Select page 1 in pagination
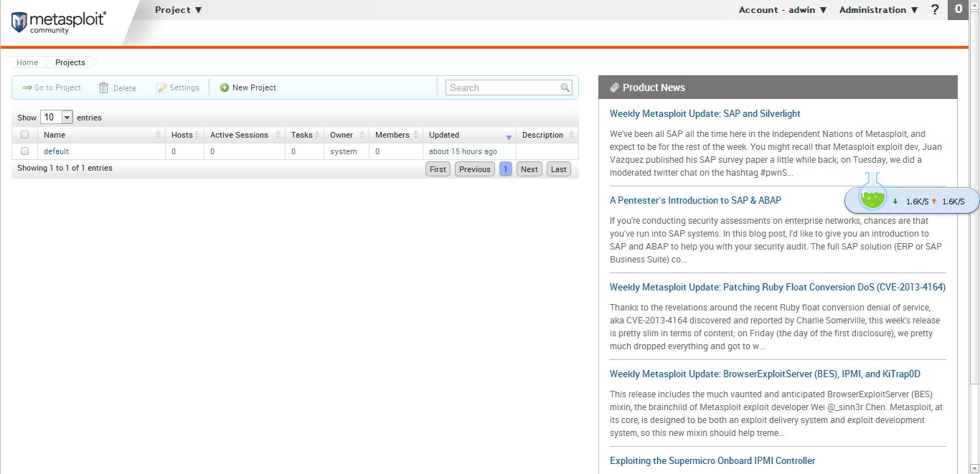 coord(506,169)
